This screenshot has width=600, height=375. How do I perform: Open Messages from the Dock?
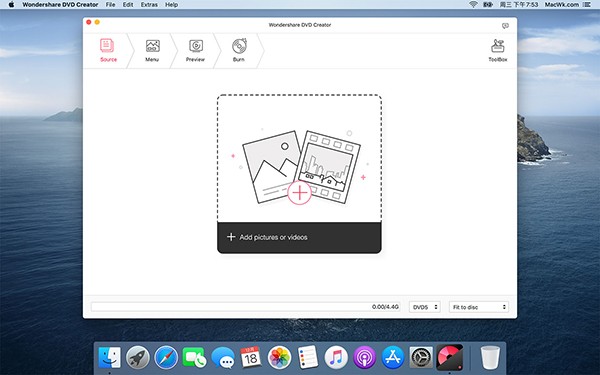[223, 358]
